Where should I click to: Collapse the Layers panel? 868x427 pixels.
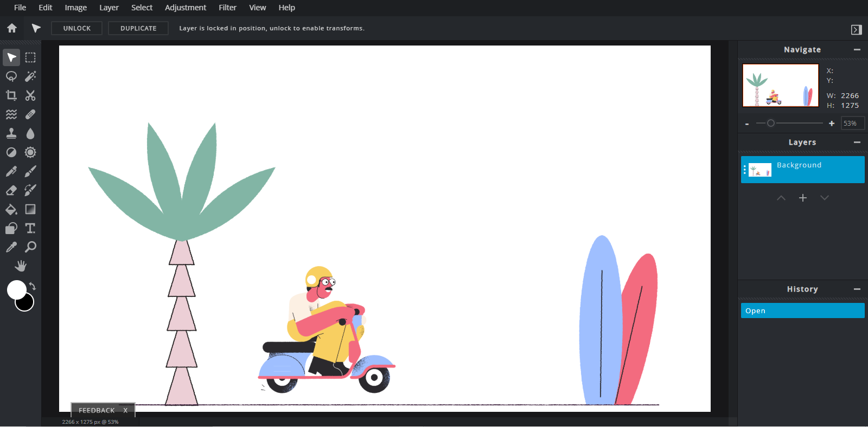(x=857, y=143)
